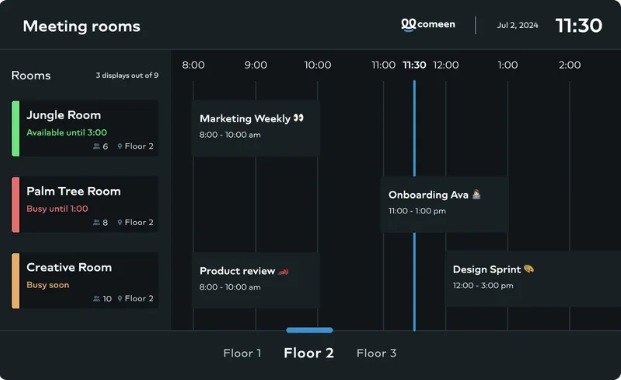
Task: Select the active Floor 2 tab
Action: (x=309, y=353)
